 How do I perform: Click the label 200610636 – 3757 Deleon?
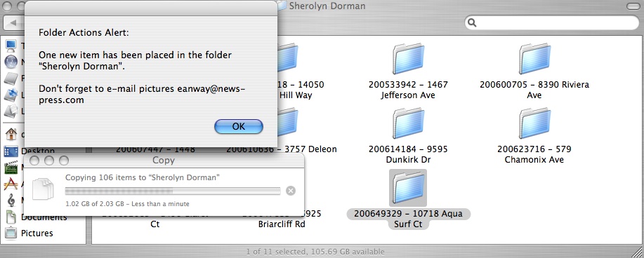click(282, 149)
